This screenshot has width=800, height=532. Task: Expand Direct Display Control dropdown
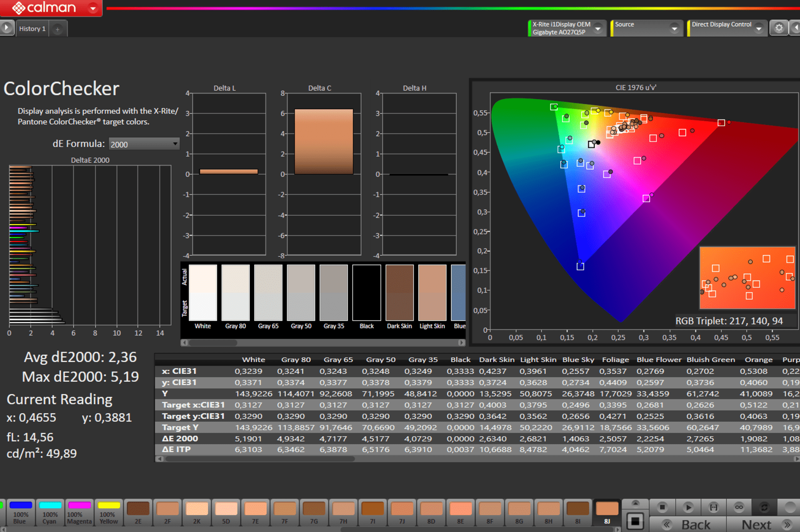coord(759,28)
